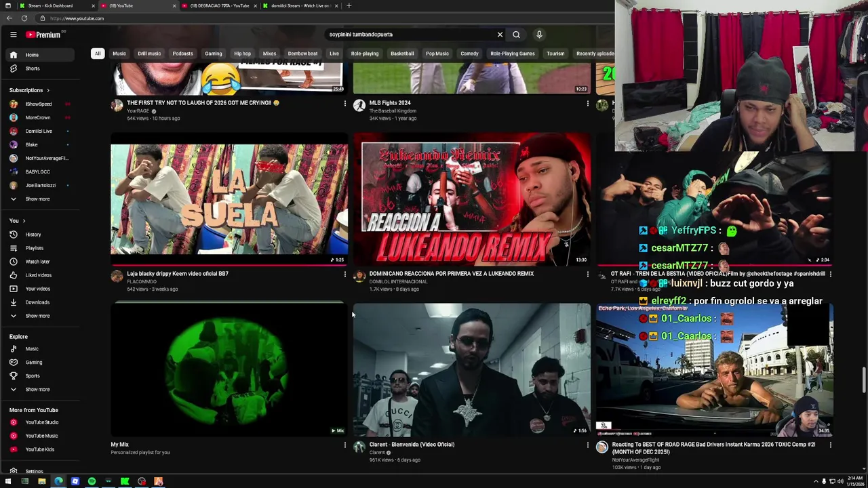Open Dominicano Reacciona Lukeando Remix video title

coord(452,274)
